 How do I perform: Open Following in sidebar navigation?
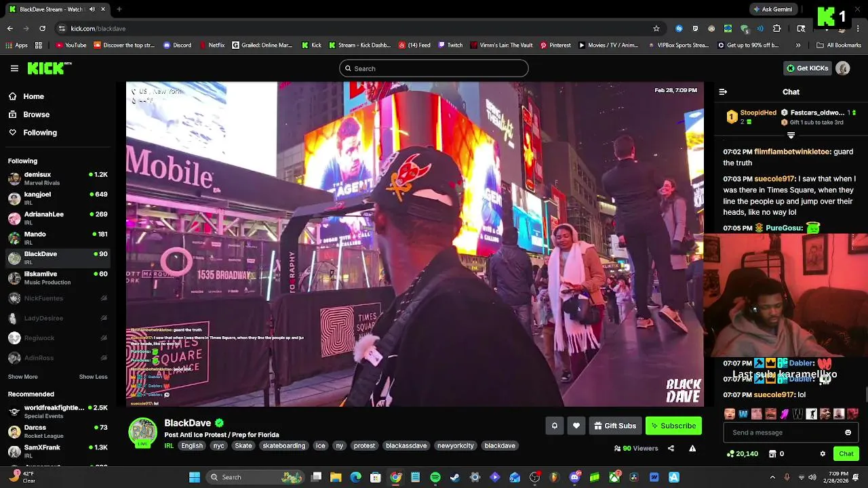(x=33, y=133)
